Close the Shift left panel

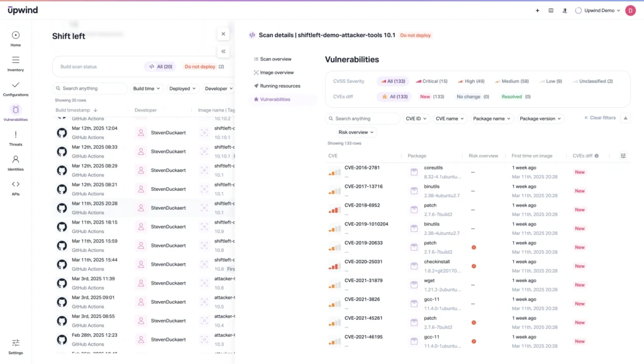pos(223,34)
